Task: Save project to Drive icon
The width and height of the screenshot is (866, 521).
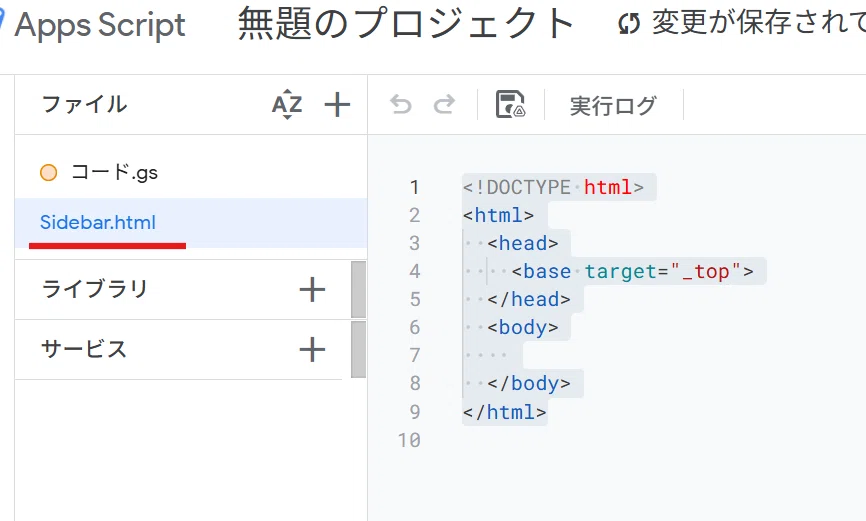Action: [x=510, y=104]
